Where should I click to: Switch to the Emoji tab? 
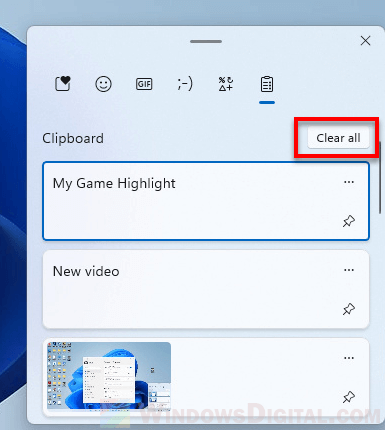click(103, 84)
